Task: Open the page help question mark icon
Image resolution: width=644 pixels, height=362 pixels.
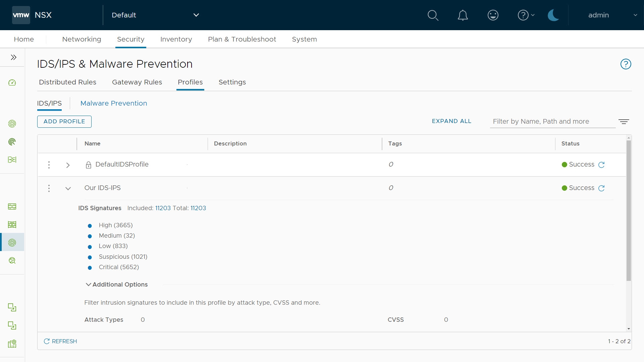Action: coord(626,64)
